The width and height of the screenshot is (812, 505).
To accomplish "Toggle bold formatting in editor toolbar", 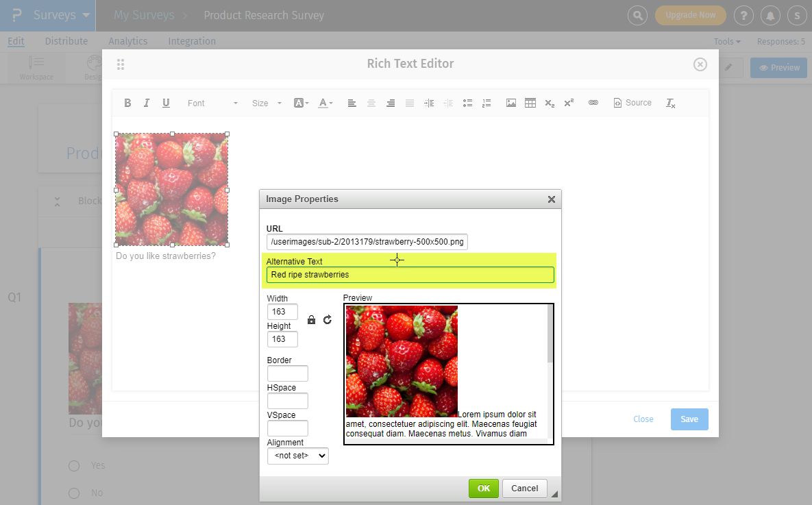I will [x=127, y=103].
